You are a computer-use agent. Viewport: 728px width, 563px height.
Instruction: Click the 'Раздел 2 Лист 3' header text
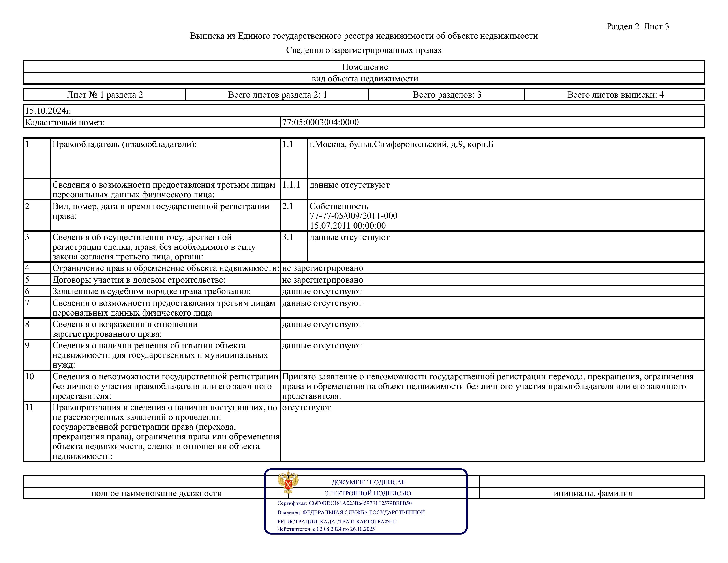[x=637, y=27]
